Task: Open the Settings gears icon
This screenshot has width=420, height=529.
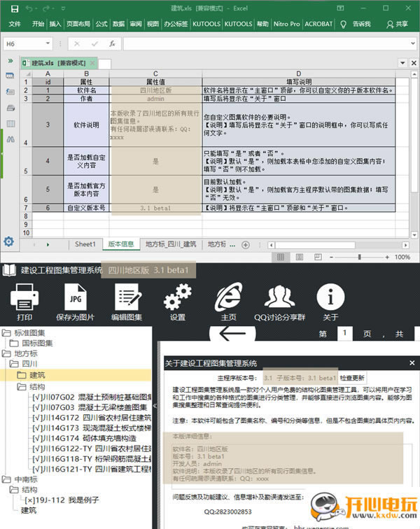Action: coord(178,297)
